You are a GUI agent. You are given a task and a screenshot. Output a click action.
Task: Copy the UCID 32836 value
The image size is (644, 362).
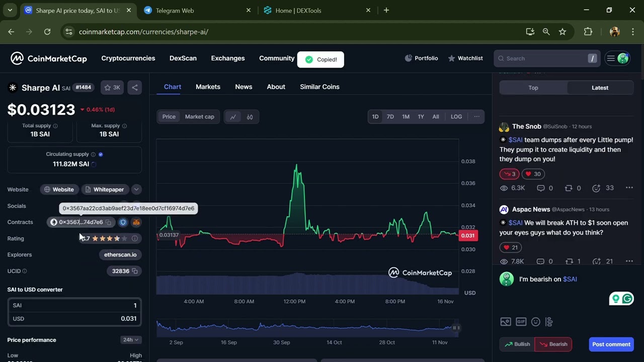tap(134, 271)
